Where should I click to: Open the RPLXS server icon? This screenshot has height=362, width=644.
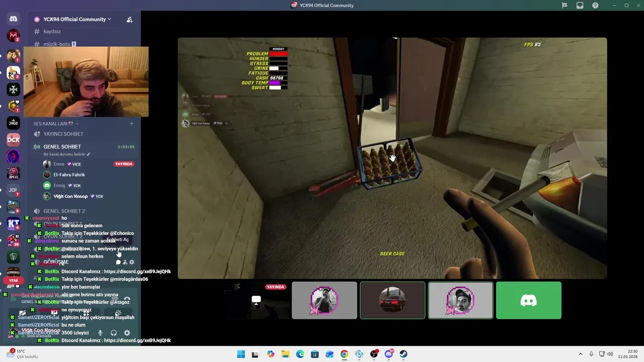coord(14,173)
